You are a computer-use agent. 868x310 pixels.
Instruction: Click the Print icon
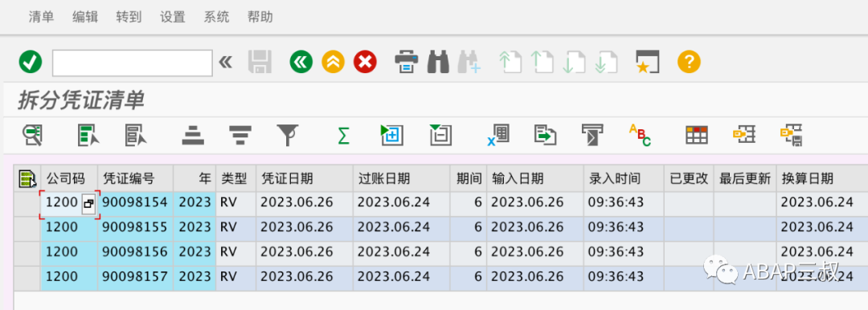407,62
